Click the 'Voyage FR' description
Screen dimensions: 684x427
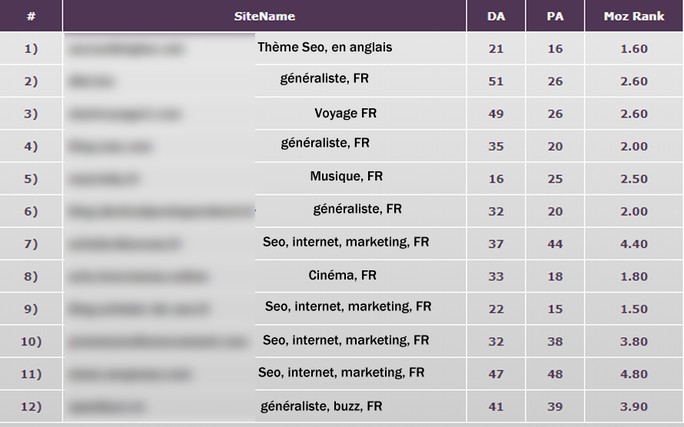(345, 113)
